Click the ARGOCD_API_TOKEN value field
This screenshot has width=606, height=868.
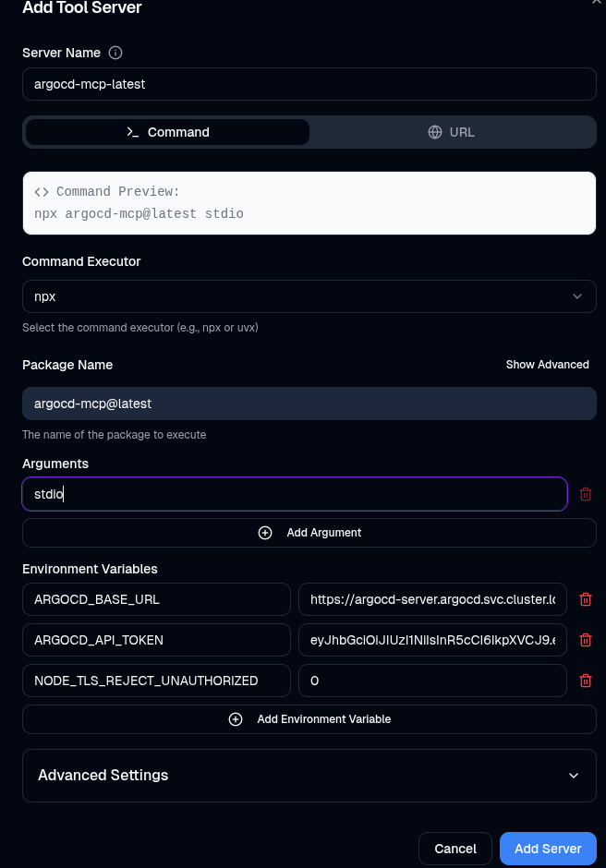pyautogui.click(x=432, y=640)
